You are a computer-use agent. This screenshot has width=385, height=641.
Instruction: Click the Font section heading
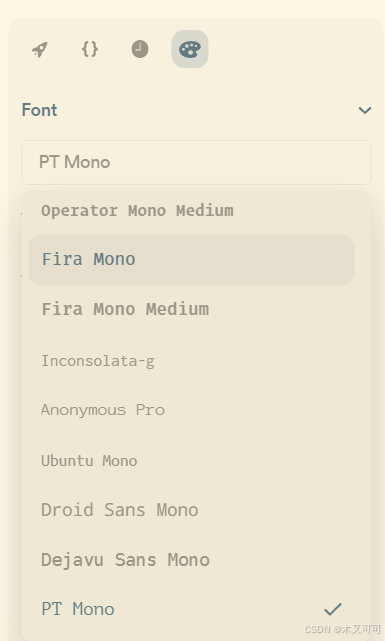[x=39, y=110]
